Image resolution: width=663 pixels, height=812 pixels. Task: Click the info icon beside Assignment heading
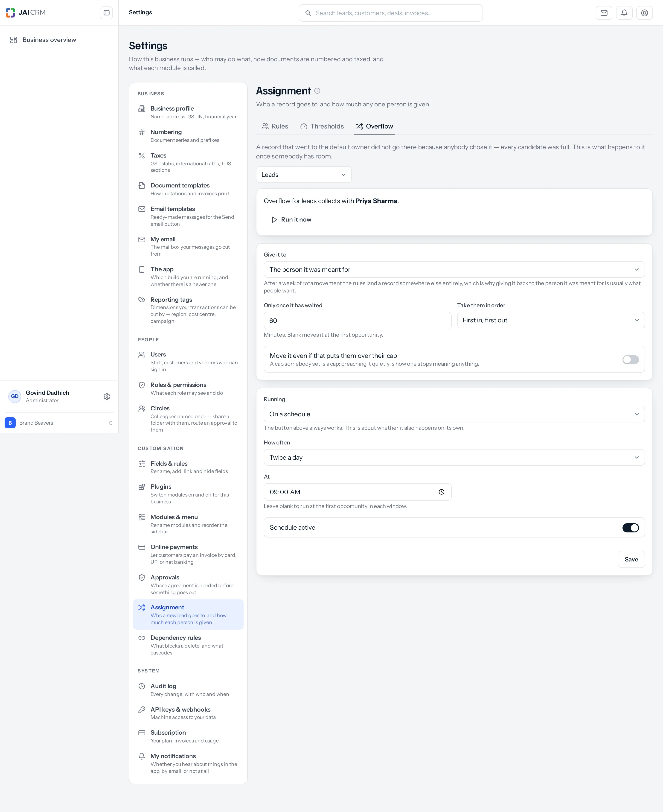317,91
